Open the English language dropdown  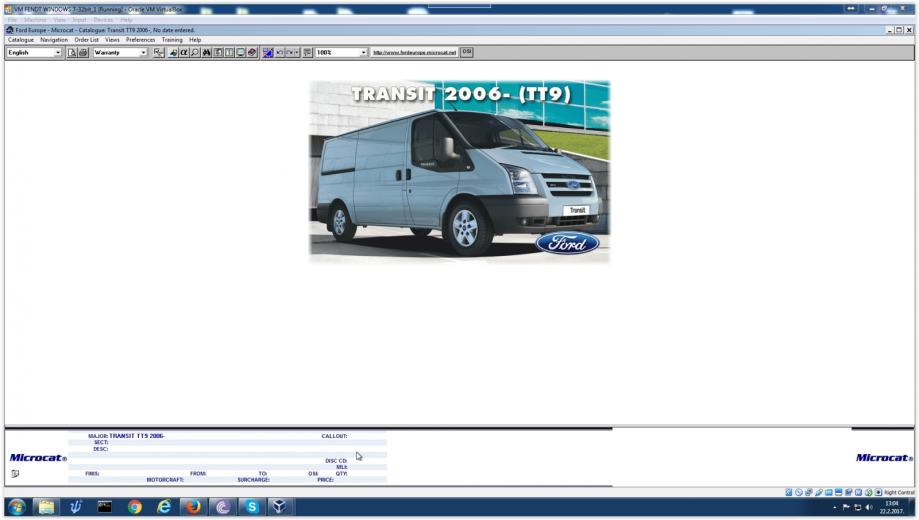pos(34,52)
